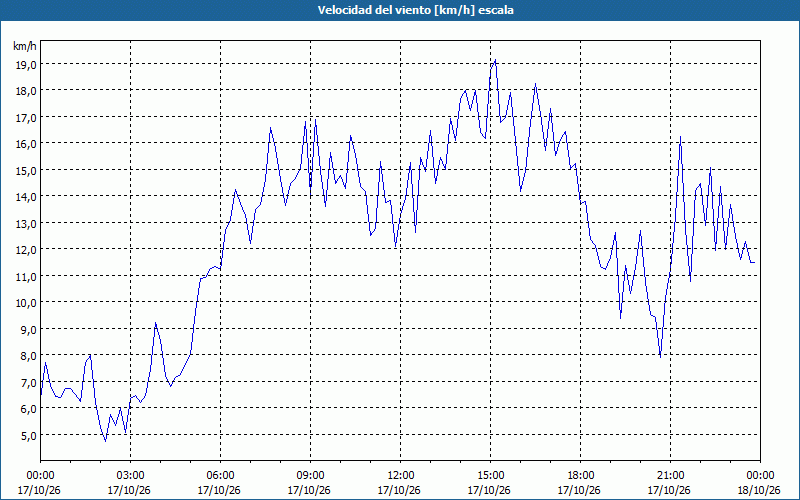Click the 00:00 time label above 18/10/26

point(760,476)
